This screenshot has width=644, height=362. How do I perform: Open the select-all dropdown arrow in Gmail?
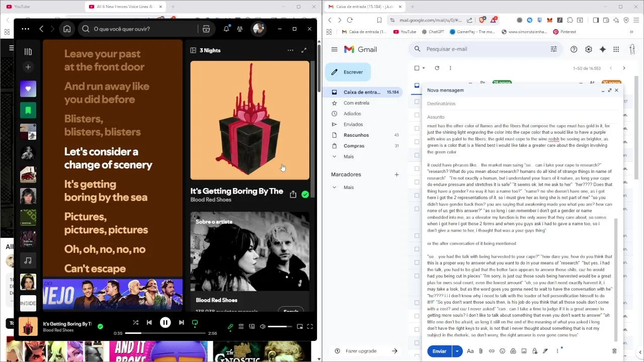click(424, 68)
